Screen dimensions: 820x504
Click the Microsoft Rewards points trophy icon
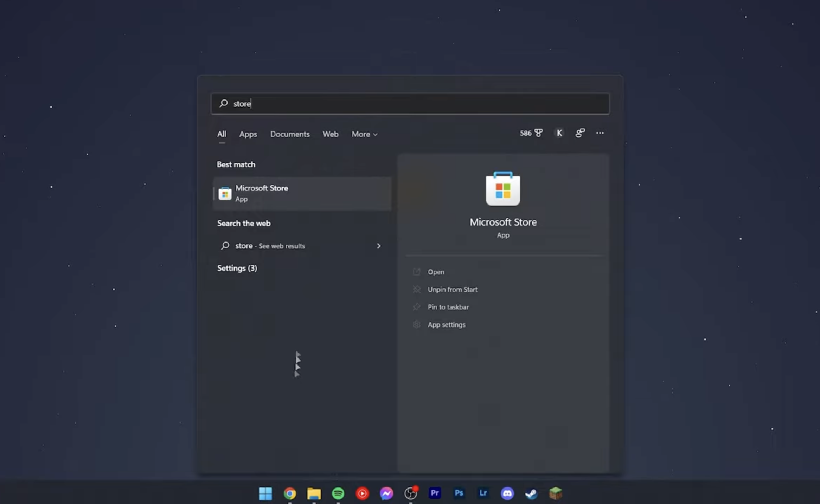point(538,133)
